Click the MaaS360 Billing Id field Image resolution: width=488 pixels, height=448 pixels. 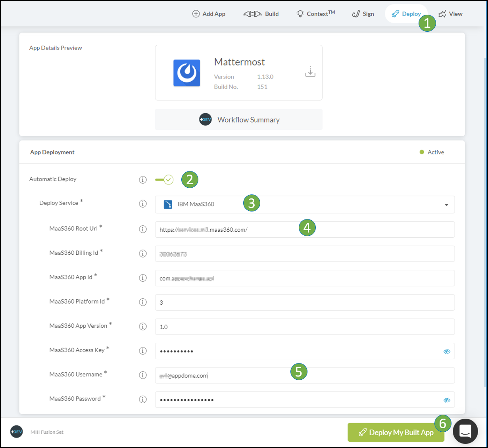click(305, 254)
